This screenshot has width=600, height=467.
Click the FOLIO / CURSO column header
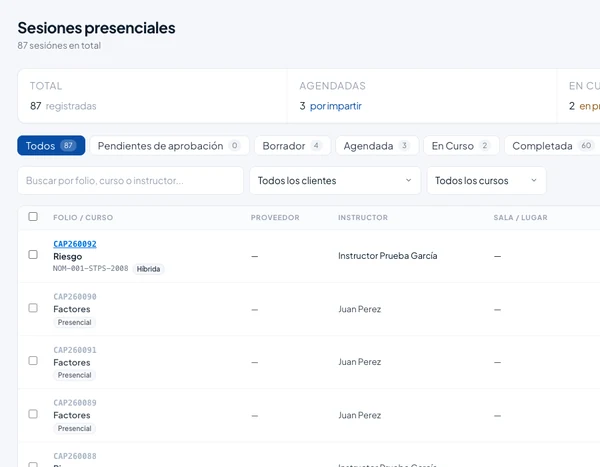(x=83, y=217)
